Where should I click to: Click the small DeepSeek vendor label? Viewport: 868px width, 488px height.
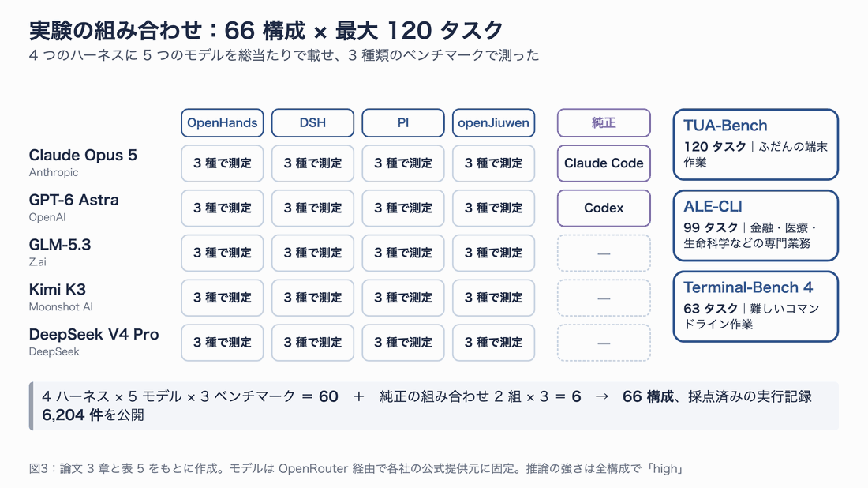[x=54, y=351]
